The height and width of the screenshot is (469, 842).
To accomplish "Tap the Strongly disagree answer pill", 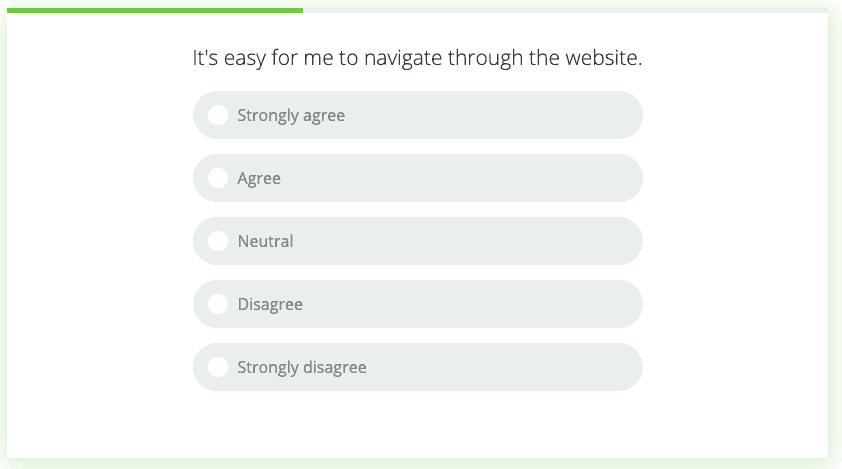I will [418, 367].
